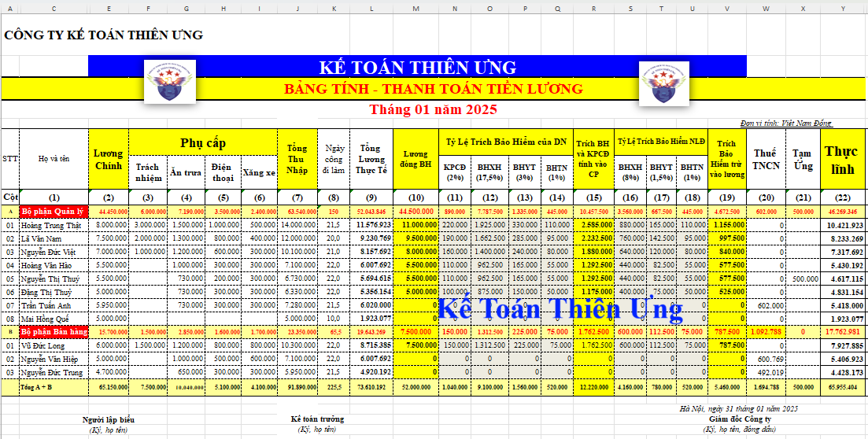The width and height of the screenshot is (868, 439).
Task: Select employee name "Nguyễn Thị Thuỷ"
Action: point(54,279)
